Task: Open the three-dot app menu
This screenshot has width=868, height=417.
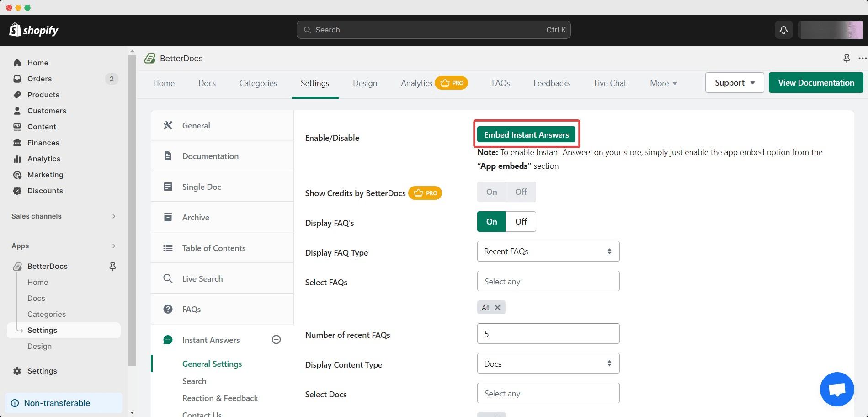Action: click(862, 58)
